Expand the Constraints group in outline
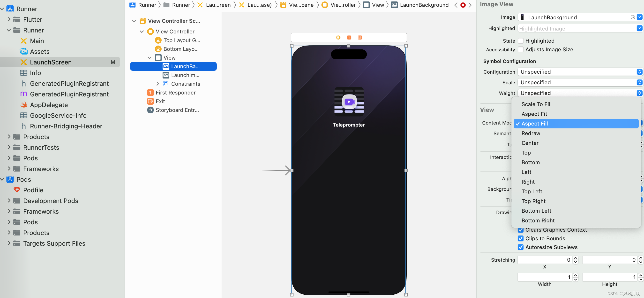644x298 pixels. coord(157,84)
